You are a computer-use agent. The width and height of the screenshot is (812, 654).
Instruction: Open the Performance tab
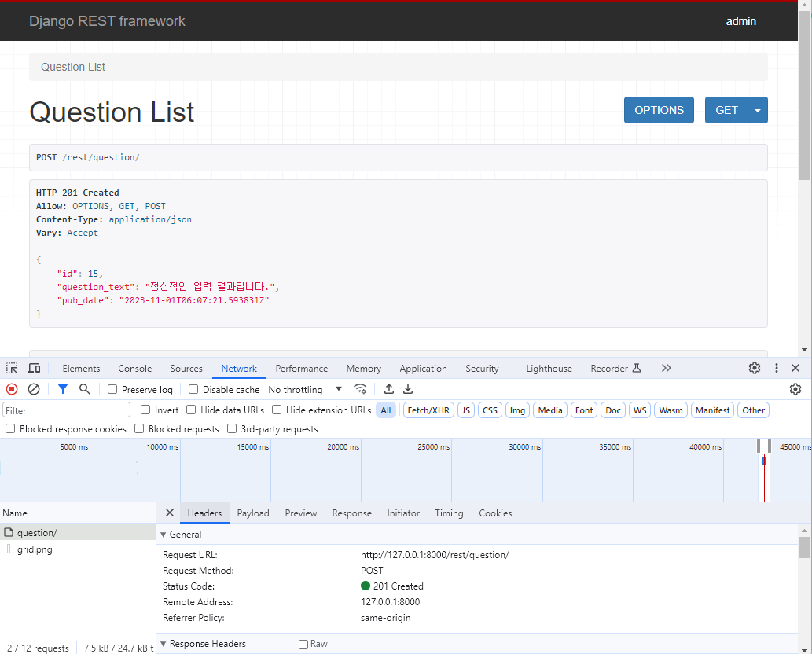(301, 368)
